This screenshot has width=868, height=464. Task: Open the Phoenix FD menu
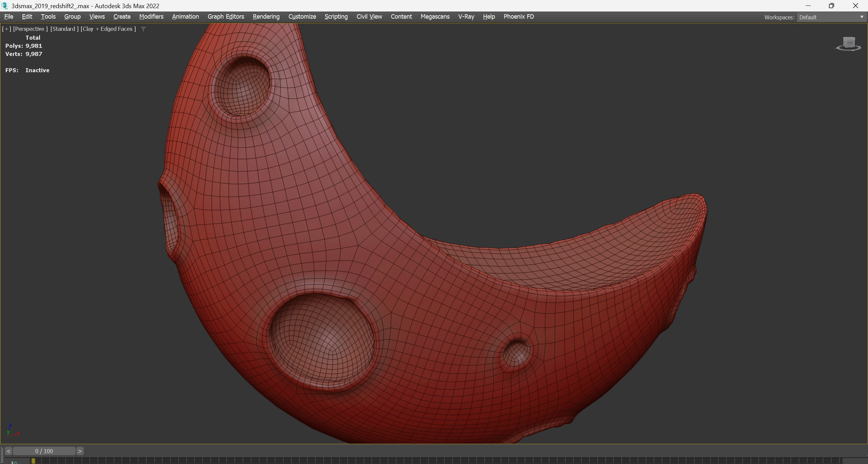(518, 17)
